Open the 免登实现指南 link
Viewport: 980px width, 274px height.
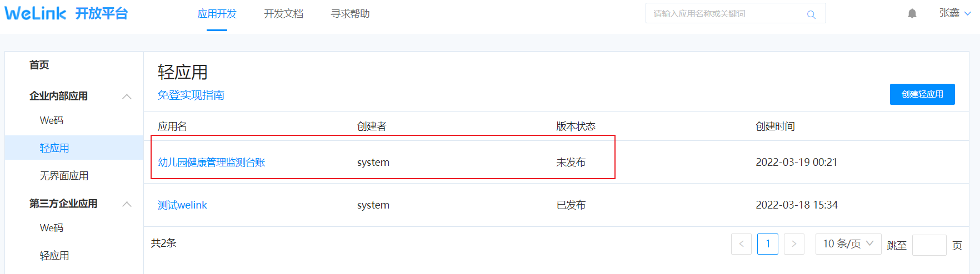click(191, 95)
